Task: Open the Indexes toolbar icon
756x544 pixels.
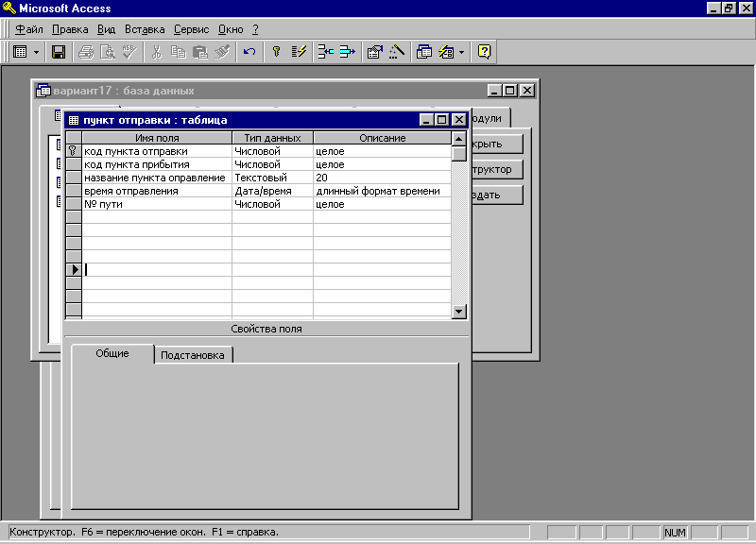Action: tap(299, 52)
